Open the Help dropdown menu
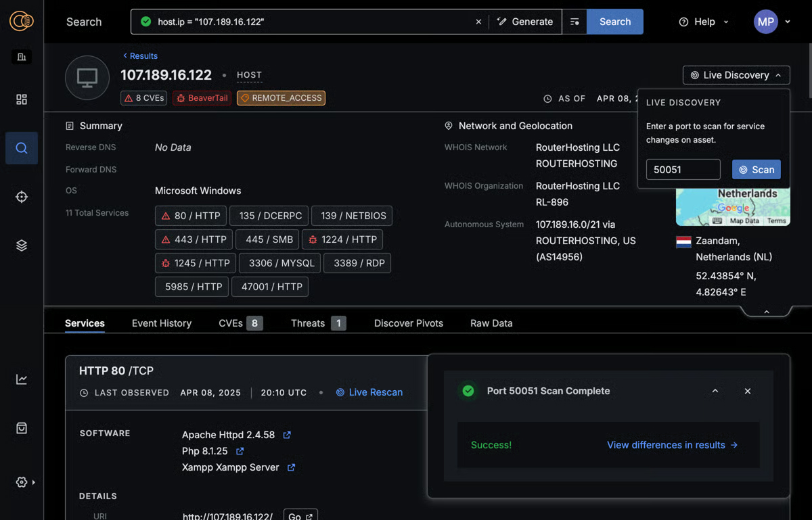The image size is (812, 520). coord(702,21)
